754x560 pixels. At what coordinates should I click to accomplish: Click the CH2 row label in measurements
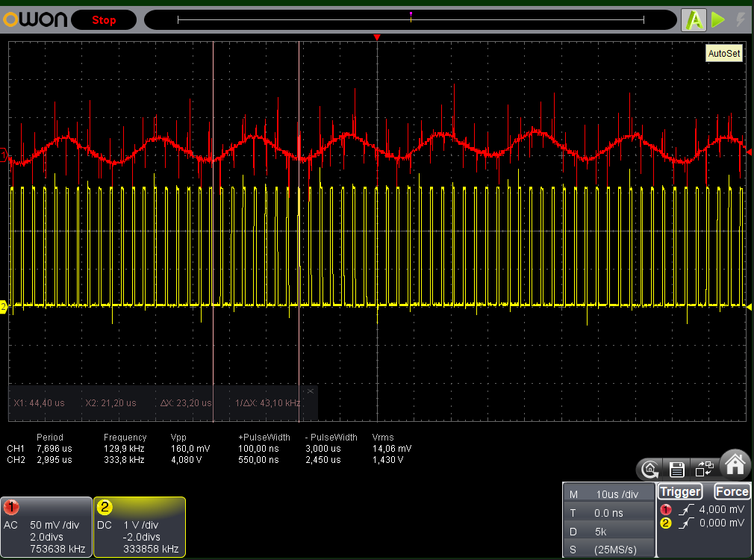(x=16, y=460)
